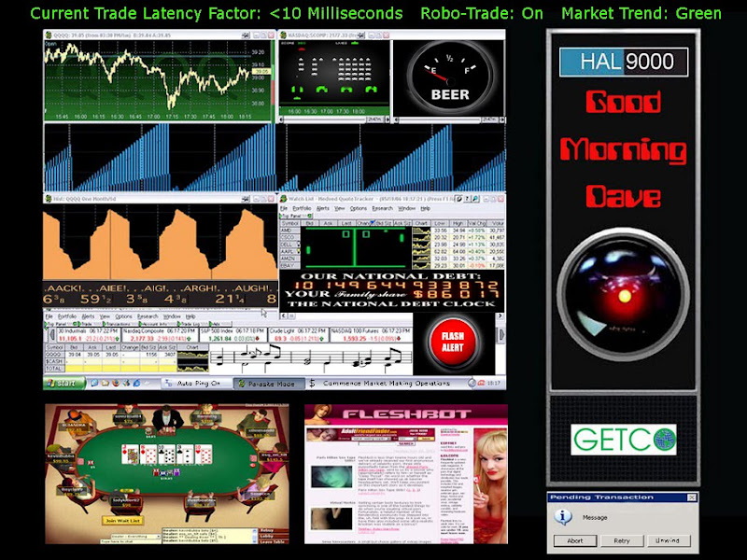This screenshot has width=747, height=560.
Task: Click HAL 9000's red camera eye
Action: [624, 296]
